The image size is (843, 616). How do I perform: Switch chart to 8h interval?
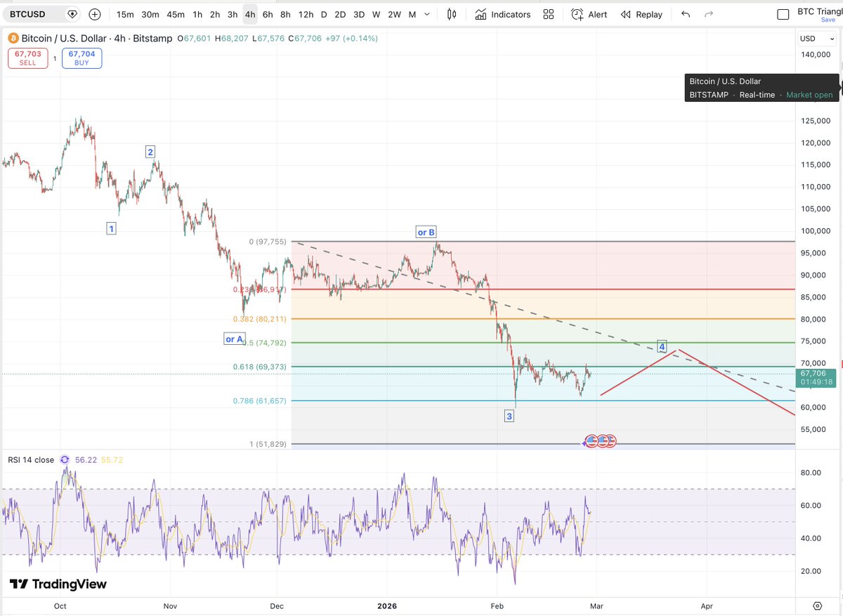pyautogui.click(x=285, y=14)
